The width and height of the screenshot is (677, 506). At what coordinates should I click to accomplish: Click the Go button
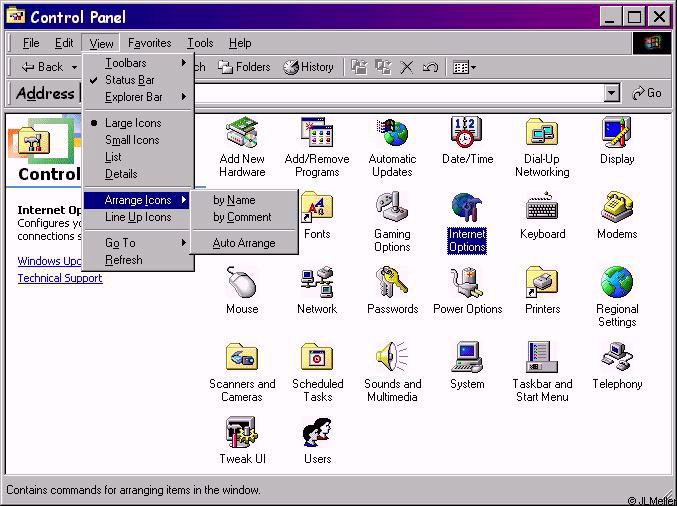[646, 93]
